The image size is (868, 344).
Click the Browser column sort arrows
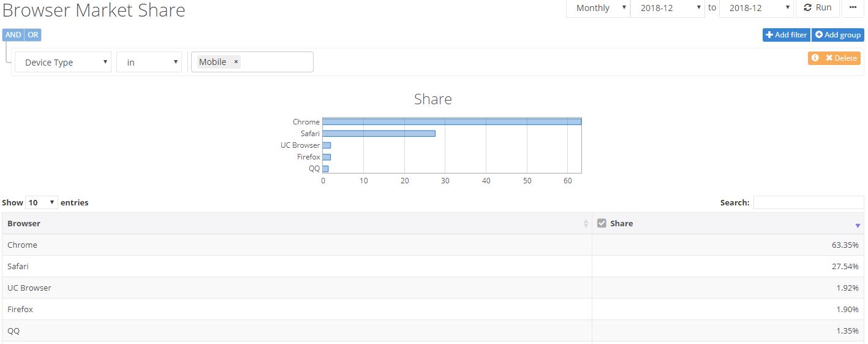click(586, 224)
